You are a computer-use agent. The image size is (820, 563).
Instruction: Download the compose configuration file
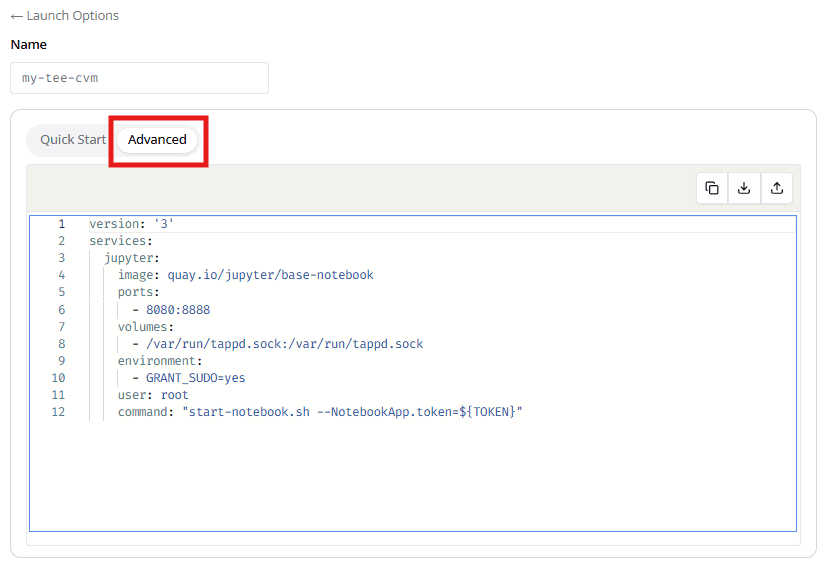(x=744, y=188)
